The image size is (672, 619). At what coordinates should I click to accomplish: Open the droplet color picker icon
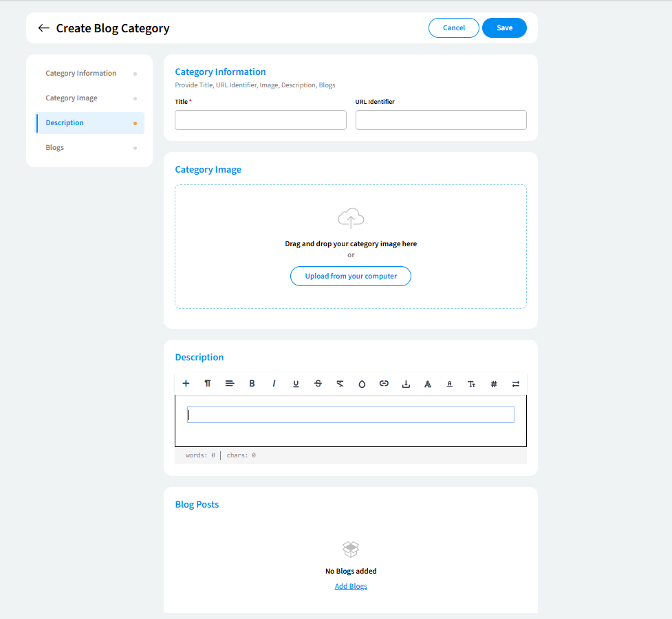(362, 384)
